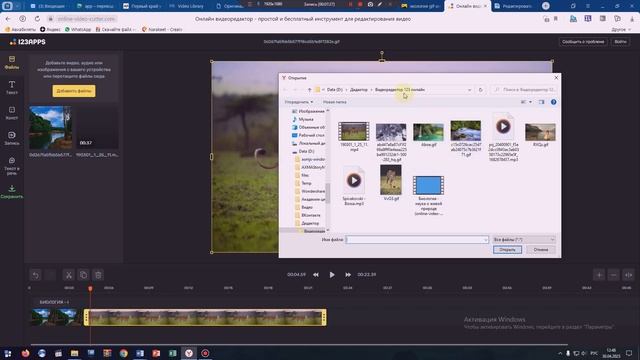Open Chrome from the taskbar

[x=123, y=353]
